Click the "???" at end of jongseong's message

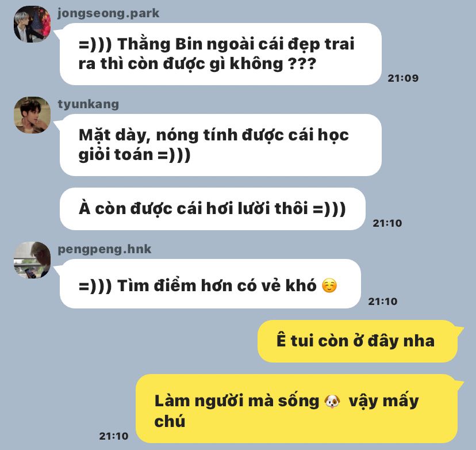tap(302, 64)
